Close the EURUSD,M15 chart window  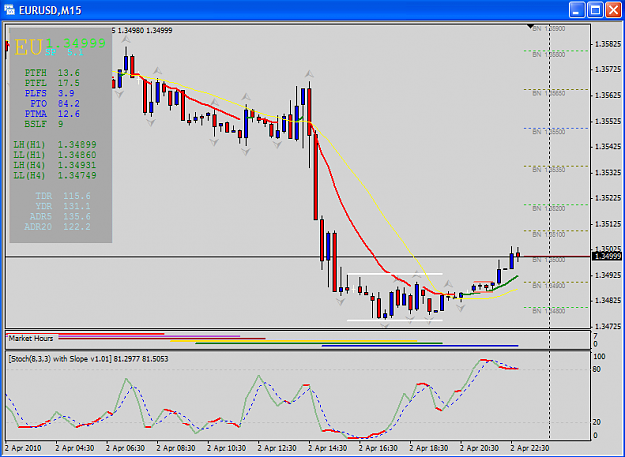click(x=614, y=10)
